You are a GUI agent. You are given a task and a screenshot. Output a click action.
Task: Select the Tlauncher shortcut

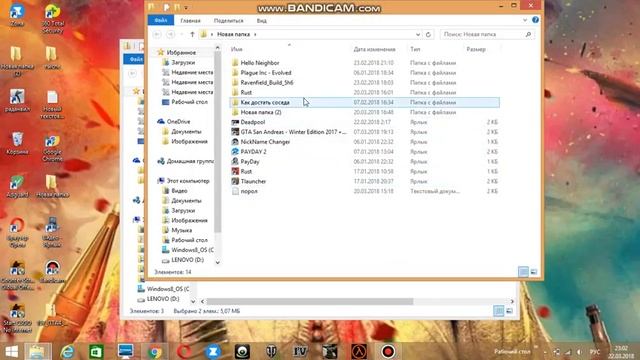(x=253, y=181)
